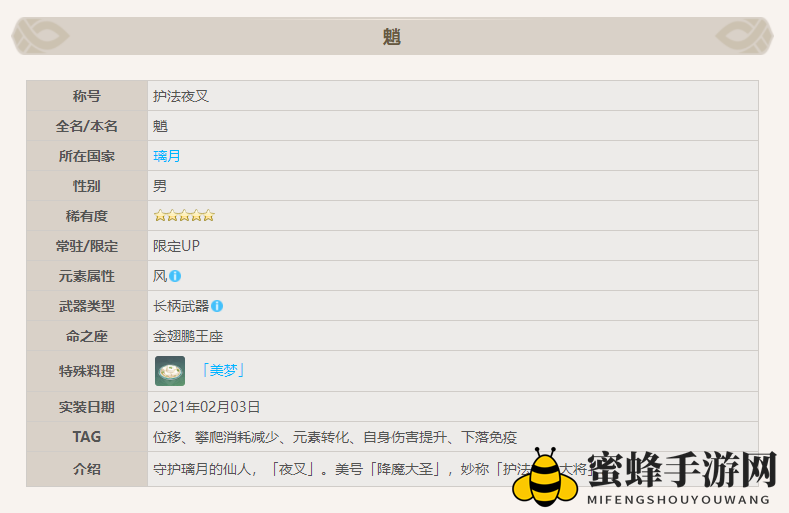Select the 称号 label cell
Image resolution: width=789 pixels, height=513 pixels.
pyautogui.click(x=87, y=96)
